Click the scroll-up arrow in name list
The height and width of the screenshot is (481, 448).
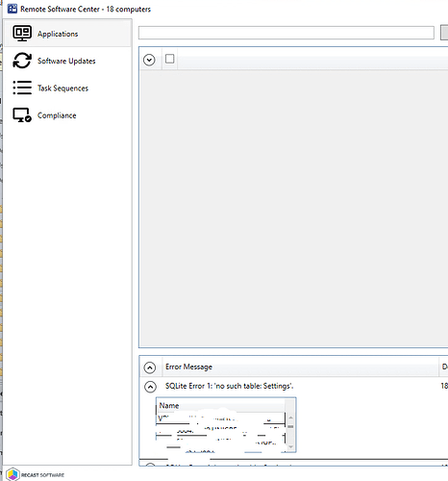pos(290,418)
